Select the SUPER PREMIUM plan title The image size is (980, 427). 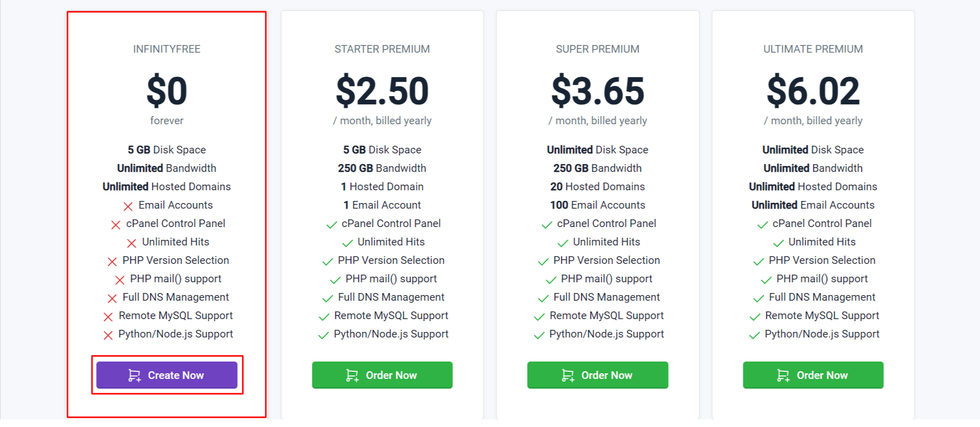[598, 49]
